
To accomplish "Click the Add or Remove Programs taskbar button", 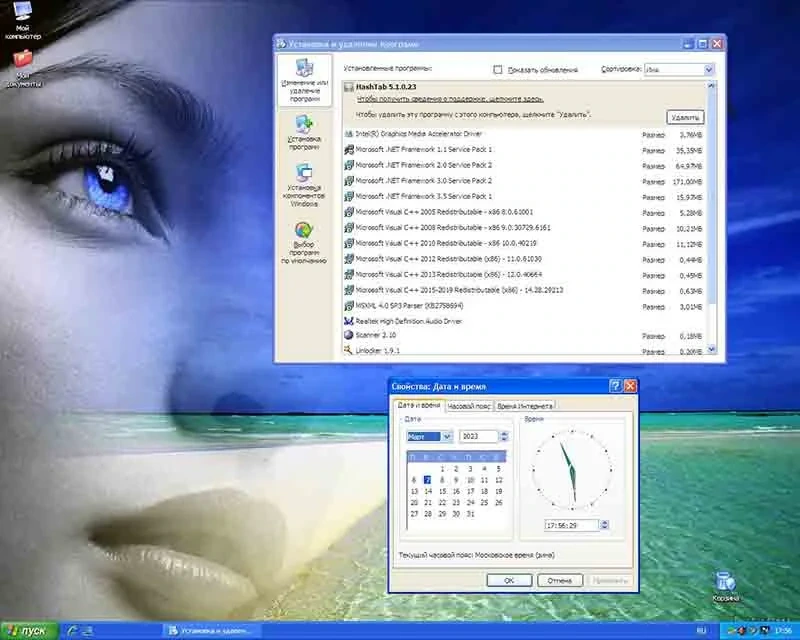I will pyautogui.click(x=213, y=631).
